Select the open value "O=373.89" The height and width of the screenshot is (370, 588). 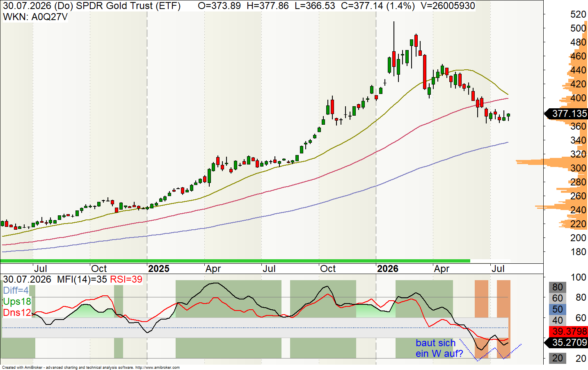point(219,6)
